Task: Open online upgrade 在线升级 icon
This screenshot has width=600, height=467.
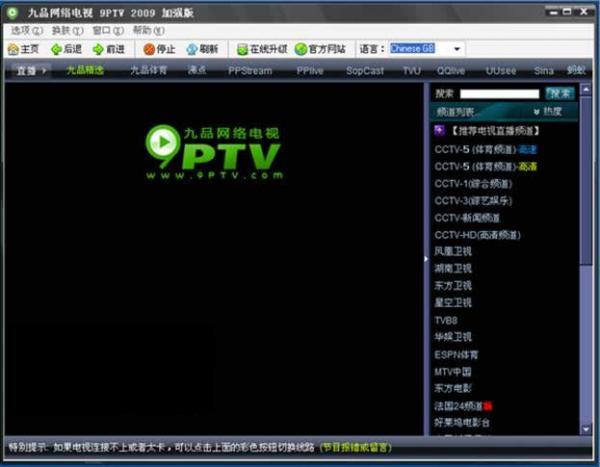Action: pos(242,49)
